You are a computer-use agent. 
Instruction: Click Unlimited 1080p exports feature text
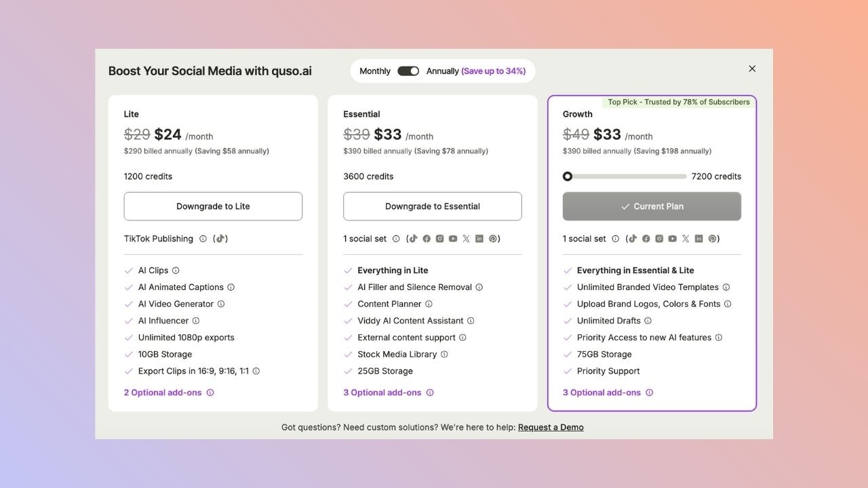point(186,338)
